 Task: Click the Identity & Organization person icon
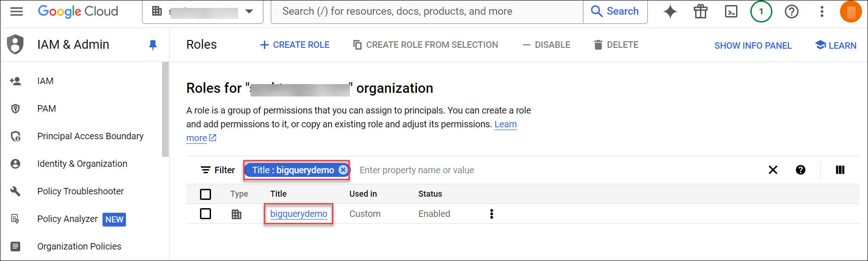[x=16, y=164]
